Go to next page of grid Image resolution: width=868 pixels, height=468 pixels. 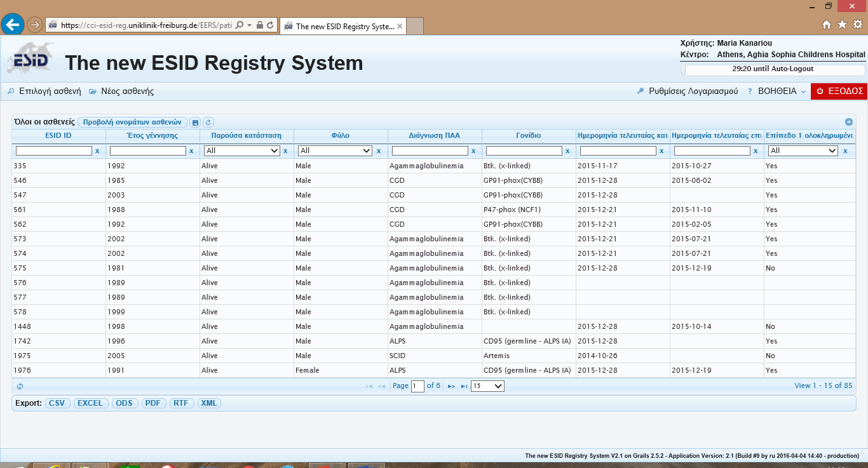coord(451,386)
